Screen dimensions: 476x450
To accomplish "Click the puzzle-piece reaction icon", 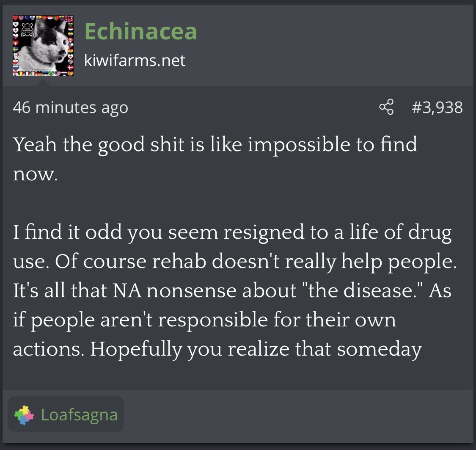I will [24, 415].
